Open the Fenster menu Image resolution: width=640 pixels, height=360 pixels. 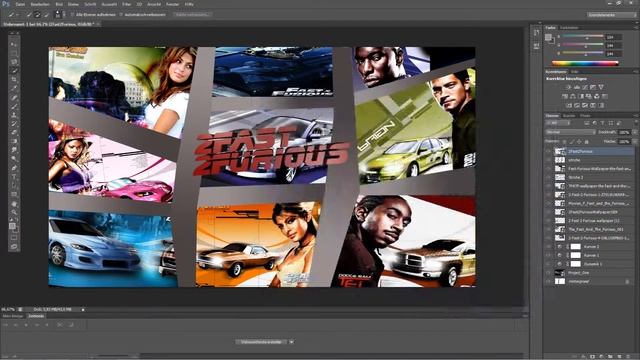point(173,4)
